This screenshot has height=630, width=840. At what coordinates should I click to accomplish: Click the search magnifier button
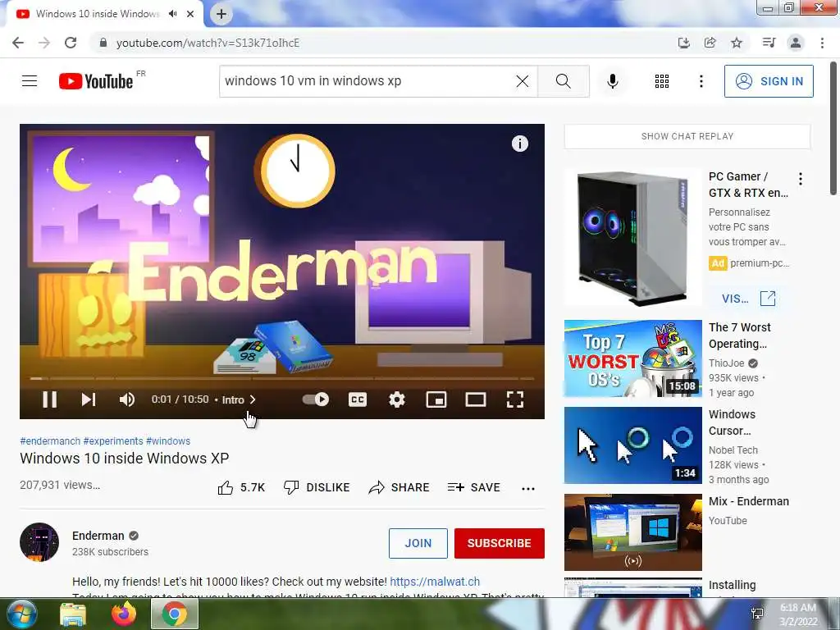pos(563,81)
